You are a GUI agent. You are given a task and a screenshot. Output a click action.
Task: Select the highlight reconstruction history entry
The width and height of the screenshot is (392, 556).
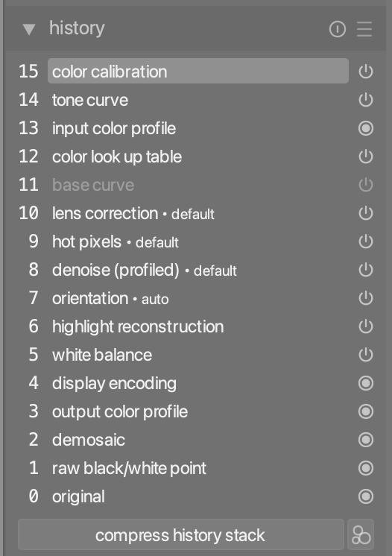[198, 326]
